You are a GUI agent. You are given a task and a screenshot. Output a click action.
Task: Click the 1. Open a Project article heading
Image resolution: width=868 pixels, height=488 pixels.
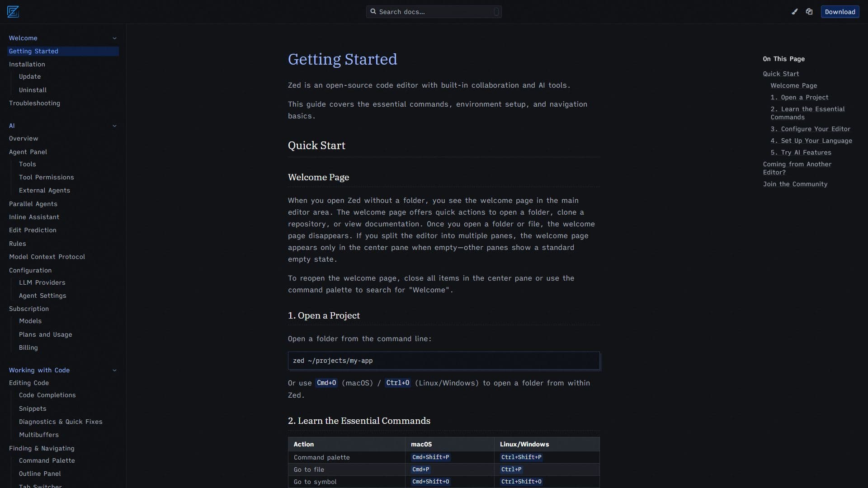[x=324, y=315]
